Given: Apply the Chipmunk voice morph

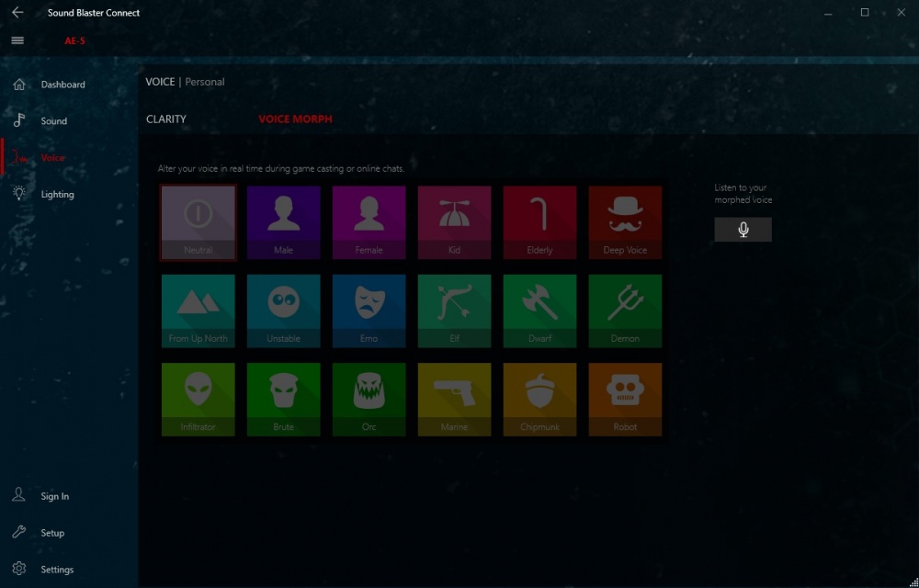Looking at the screenshot, I should point(539,400).
